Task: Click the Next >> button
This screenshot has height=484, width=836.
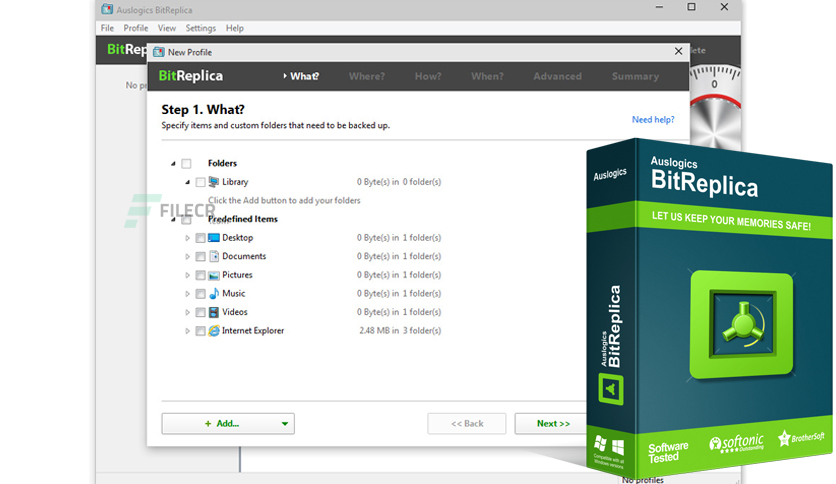Action: (553, 424)
